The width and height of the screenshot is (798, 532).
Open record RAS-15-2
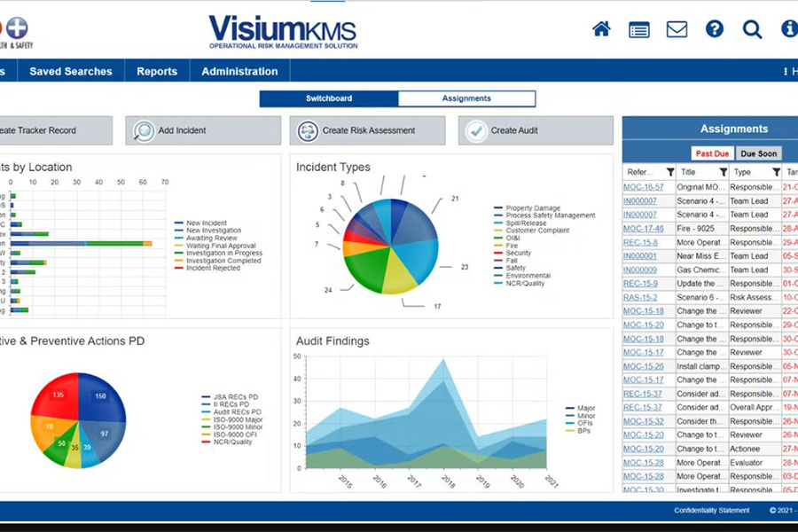pos(640,297)
